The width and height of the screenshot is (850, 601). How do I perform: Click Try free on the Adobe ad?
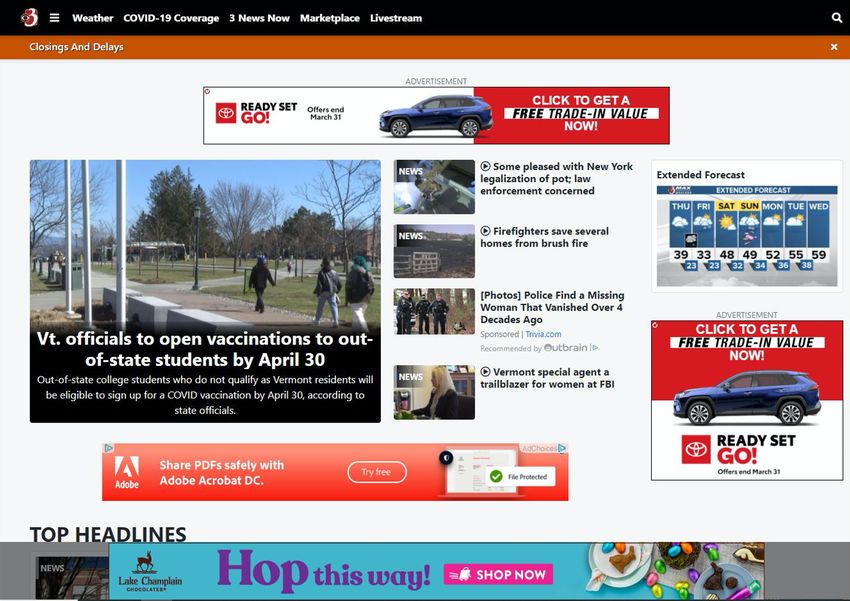pyautogui.click(x=377, y=472)
